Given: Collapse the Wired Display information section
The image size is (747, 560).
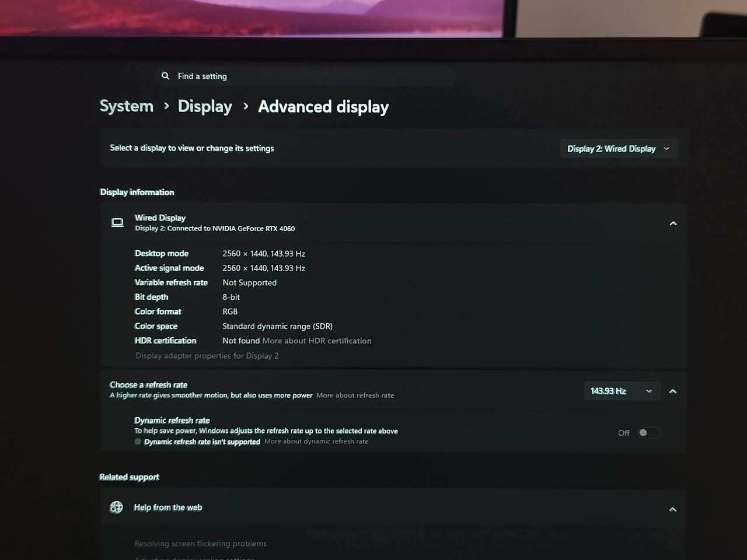Looking at the screenshot, I should [x=673, y=223].
